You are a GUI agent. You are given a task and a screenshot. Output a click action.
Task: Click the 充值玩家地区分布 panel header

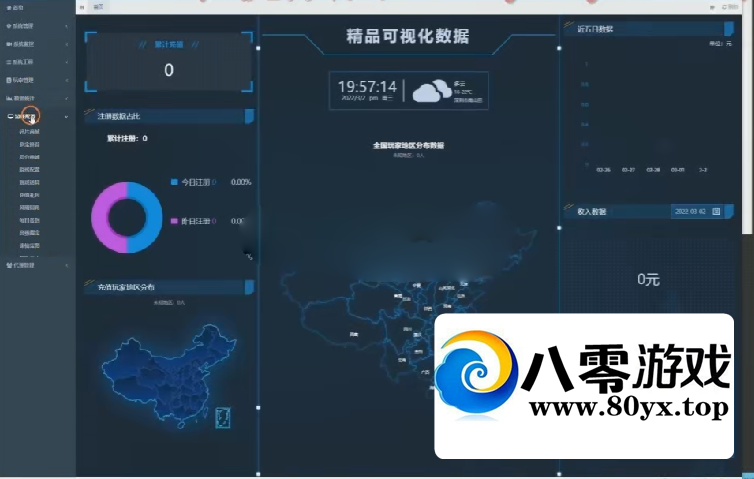[169, 287]
